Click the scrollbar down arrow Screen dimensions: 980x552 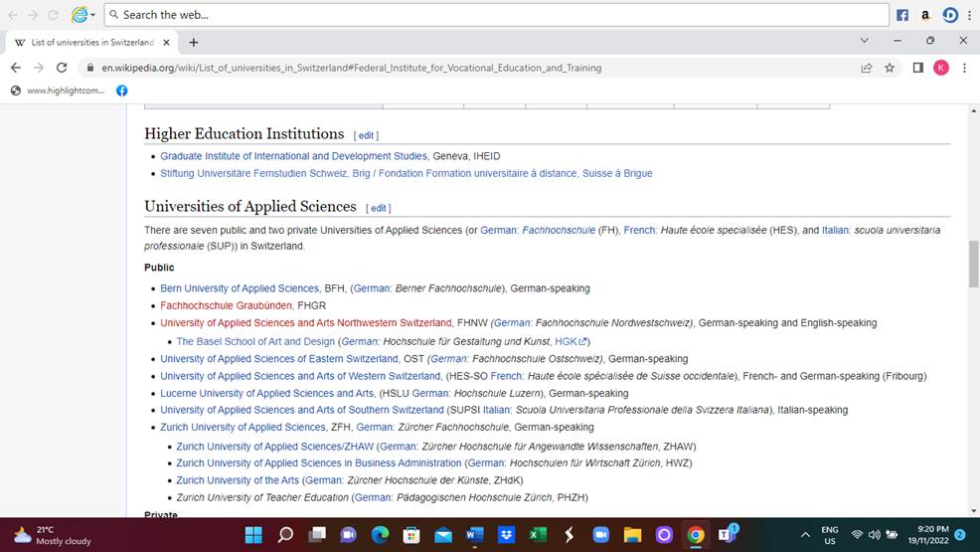click(x=973, y=511)
